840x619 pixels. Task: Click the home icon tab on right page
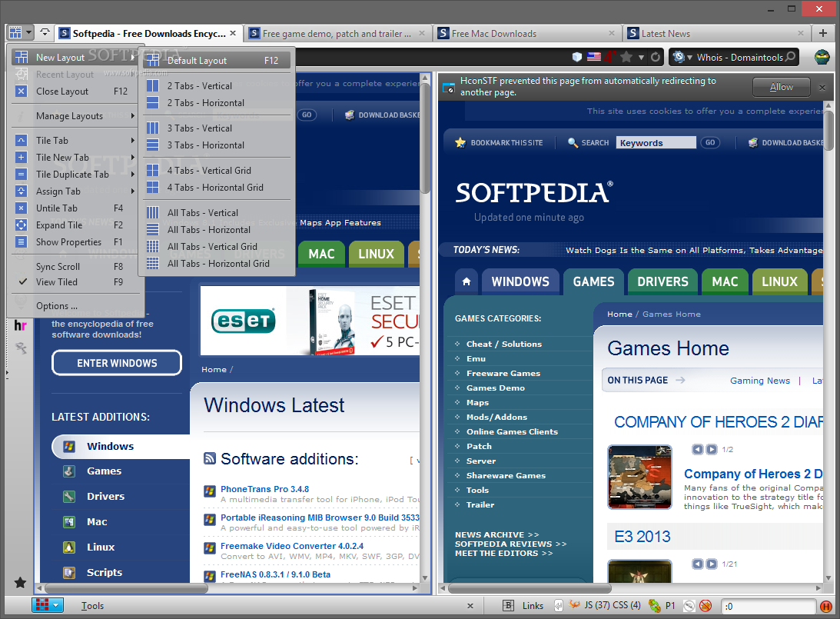click(466, 281)
